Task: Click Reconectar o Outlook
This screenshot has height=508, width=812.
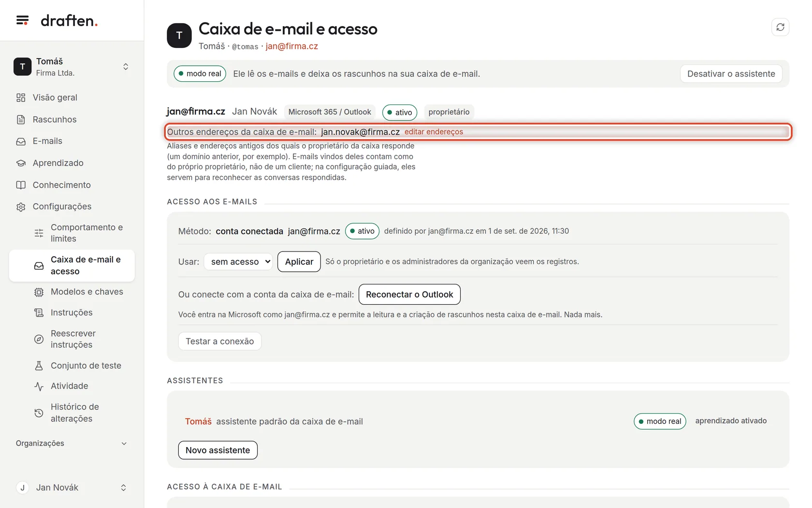Action: 409,295
